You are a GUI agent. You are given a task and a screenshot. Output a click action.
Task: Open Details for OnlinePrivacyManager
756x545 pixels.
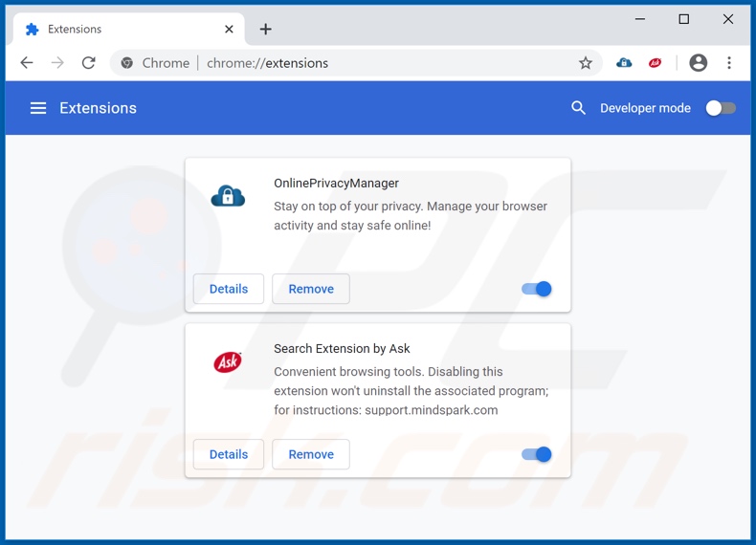click(229, 289)
